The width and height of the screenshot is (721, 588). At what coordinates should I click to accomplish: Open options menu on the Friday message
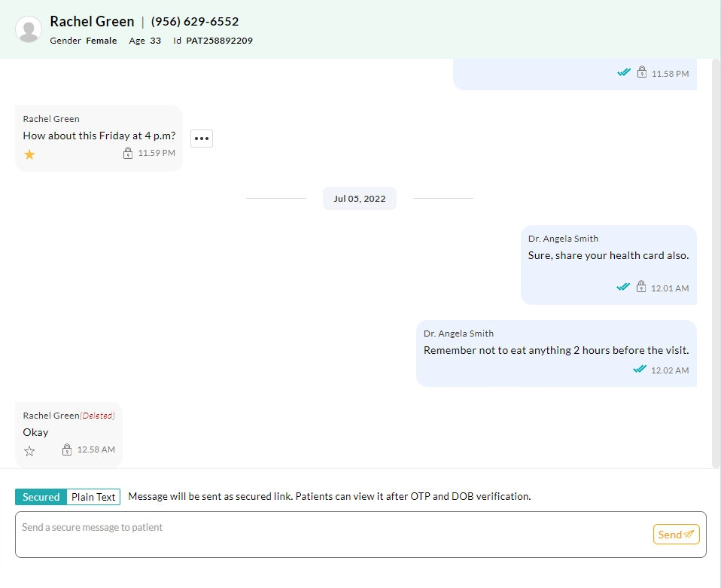point(201,138)
